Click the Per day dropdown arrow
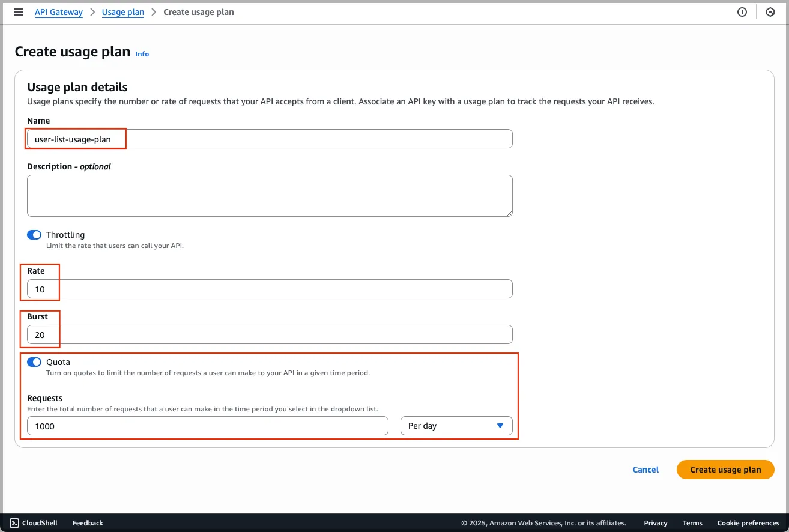789x532 pixels. (500, 426)
